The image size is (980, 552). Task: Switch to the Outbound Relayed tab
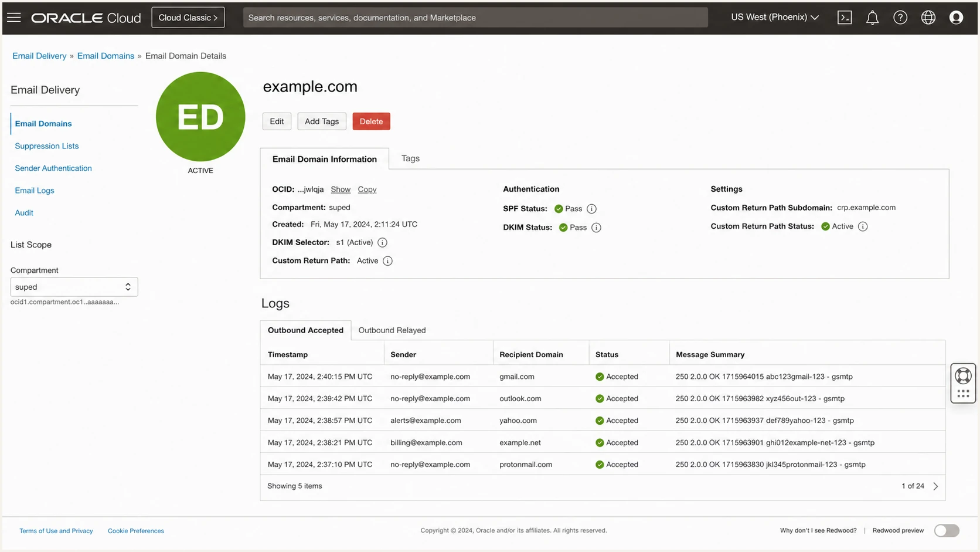tap(392, 330)
